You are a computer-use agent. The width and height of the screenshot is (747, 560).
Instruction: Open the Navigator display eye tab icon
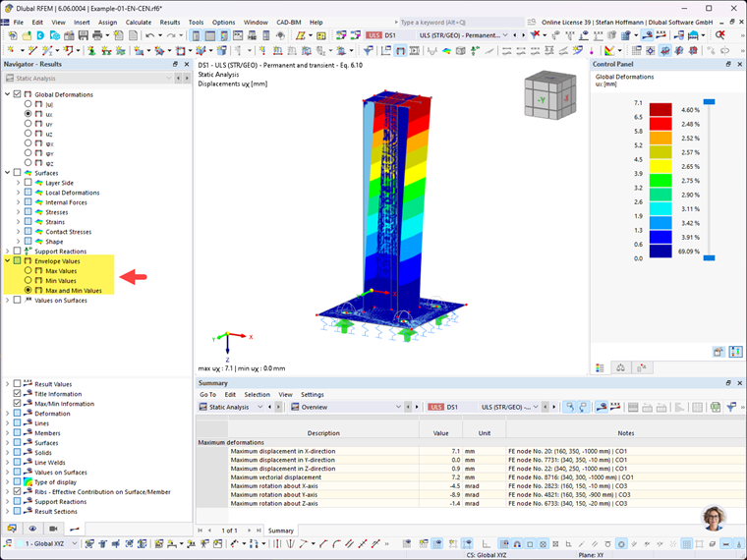(32, 529)
